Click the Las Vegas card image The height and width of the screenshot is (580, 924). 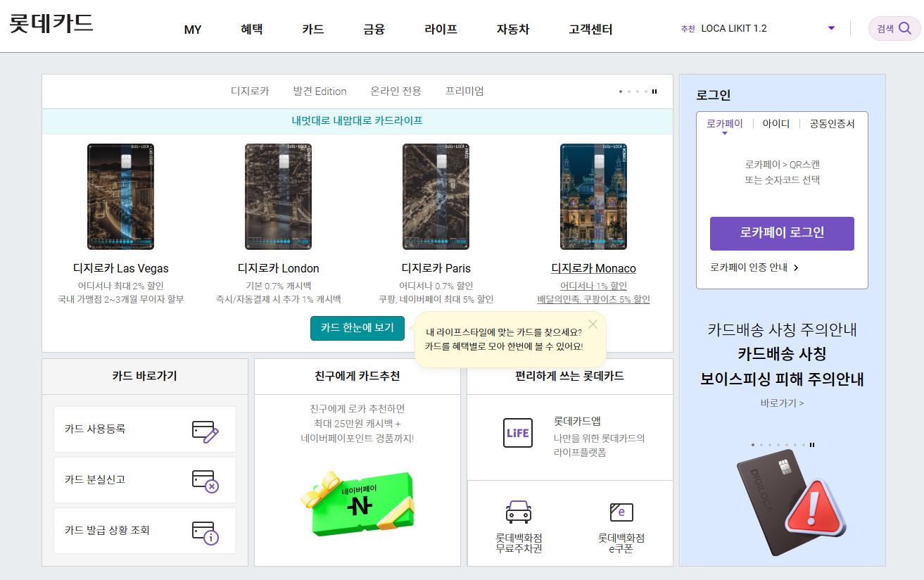(x=120, y=196)
